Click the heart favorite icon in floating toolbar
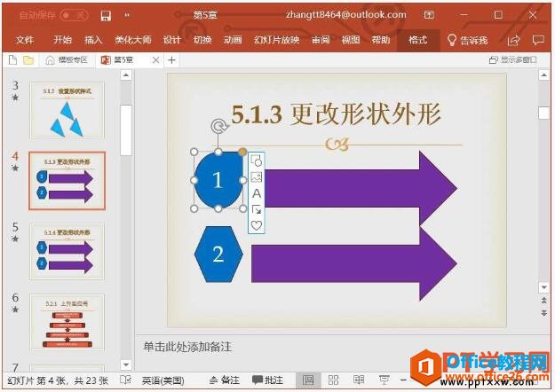555x392 pixels. click(257, 225)
